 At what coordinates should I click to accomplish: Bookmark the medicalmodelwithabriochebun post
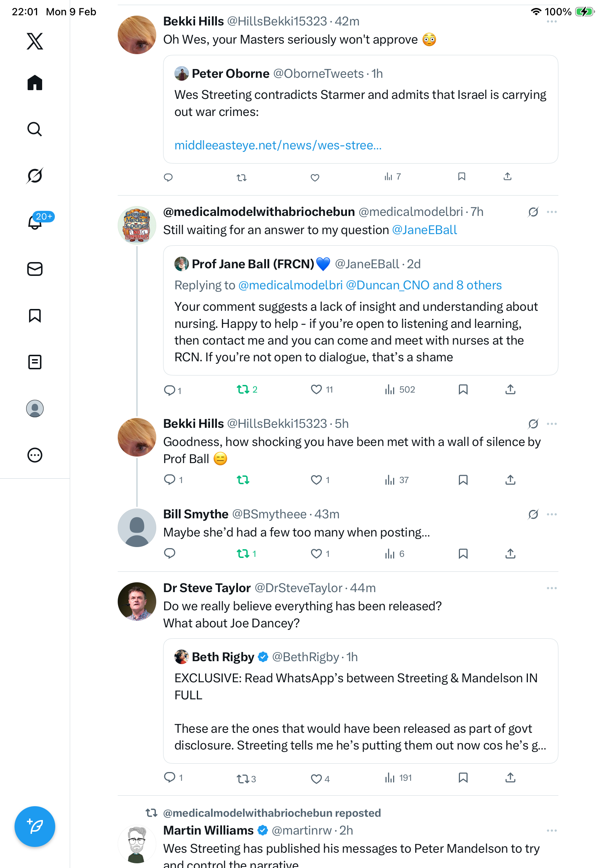tap(463, 389)
